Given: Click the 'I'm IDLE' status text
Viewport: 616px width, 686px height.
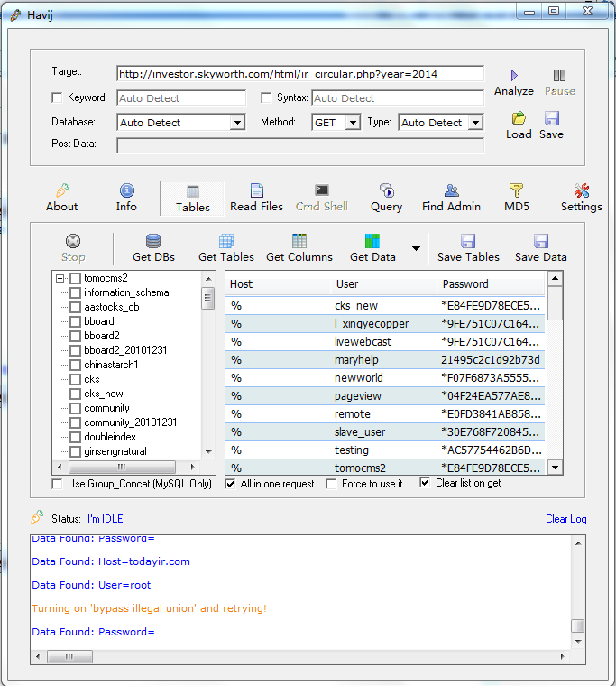Looking at the screenshot, I should coord(105,519).
